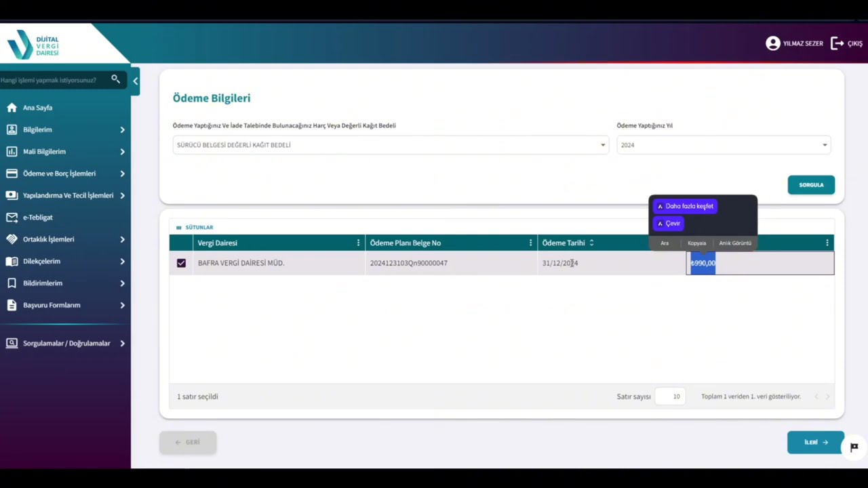
Task: Uncheck the BAFRA VERGİ DAİRESİ row checkbox
Action: [181, 263]
